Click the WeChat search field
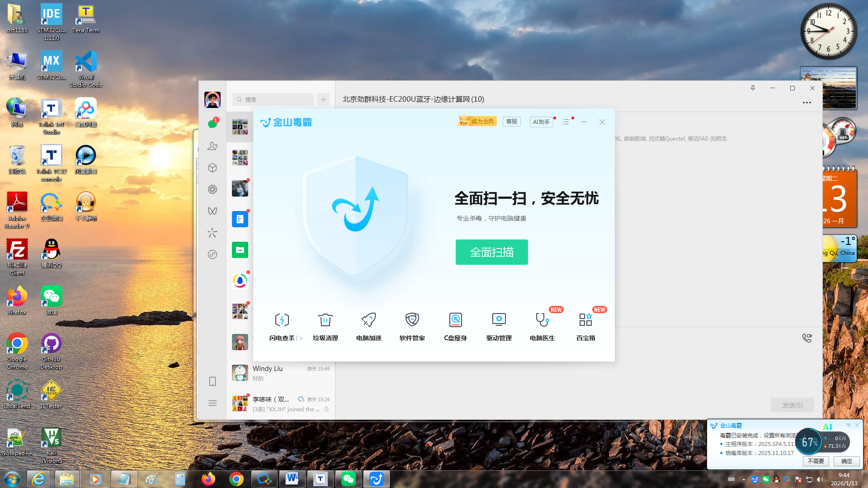This screenshot has width=868, height=488. click(x=274, y=99)
